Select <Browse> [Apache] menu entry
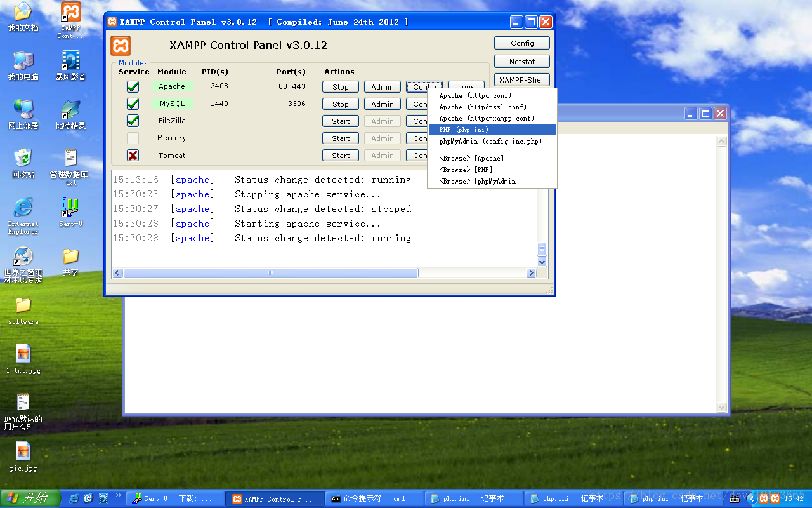Image resolution: width=812 pixels, height=508 pixels. (x=492, y=158)
